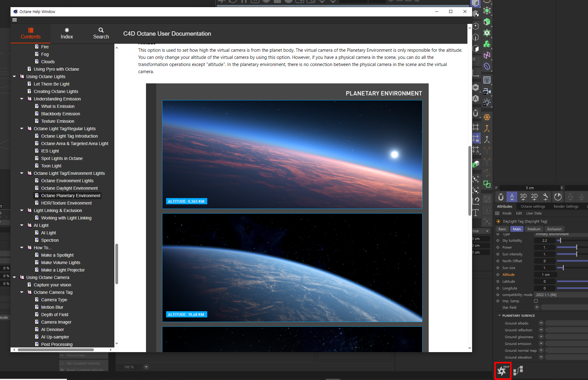
Task: Toggle the Latitude keyframe diamond
Action: pyautogui.click(x=498, y=281)
